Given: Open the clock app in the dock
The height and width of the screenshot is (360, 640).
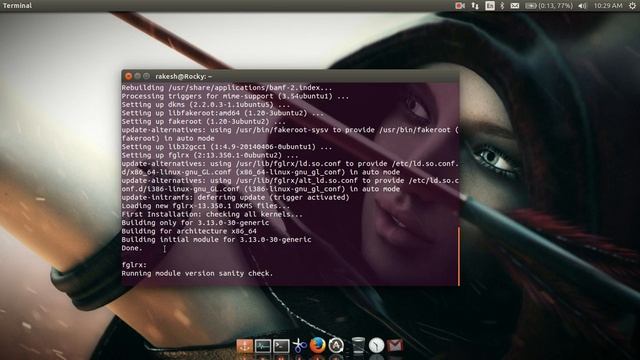Looking at the screenshot, I should coord(376,345).
